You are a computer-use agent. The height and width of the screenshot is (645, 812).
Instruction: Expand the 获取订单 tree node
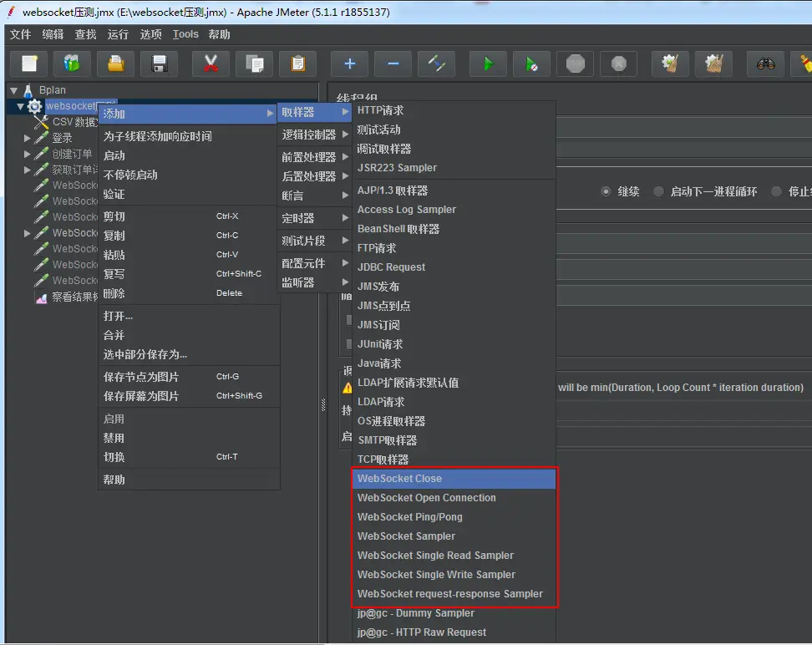28,170
